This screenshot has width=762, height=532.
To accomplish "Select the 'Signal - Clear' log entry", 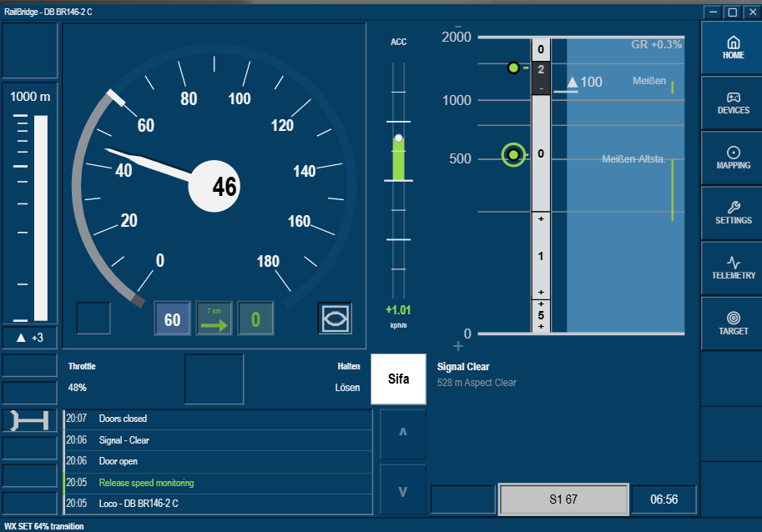I will 218,440.
